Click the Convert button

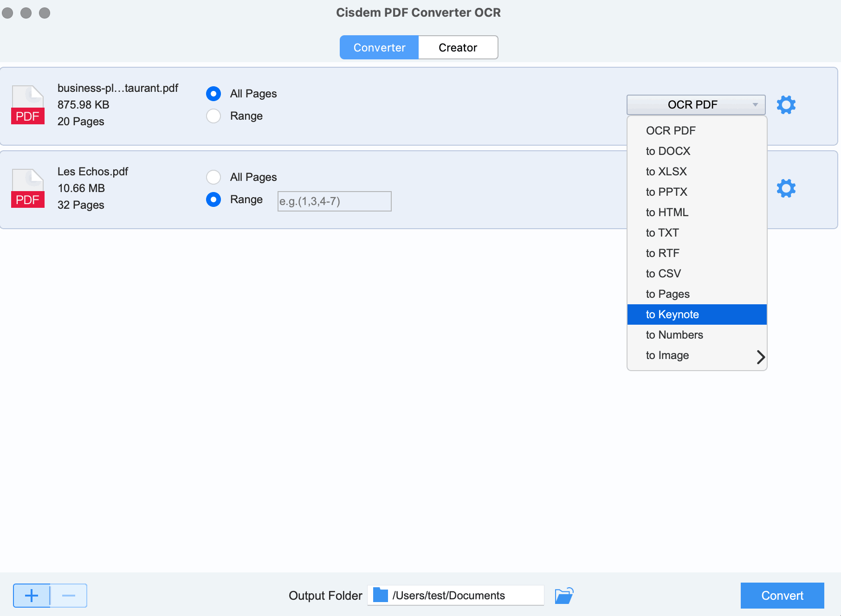tap(782, 596)
